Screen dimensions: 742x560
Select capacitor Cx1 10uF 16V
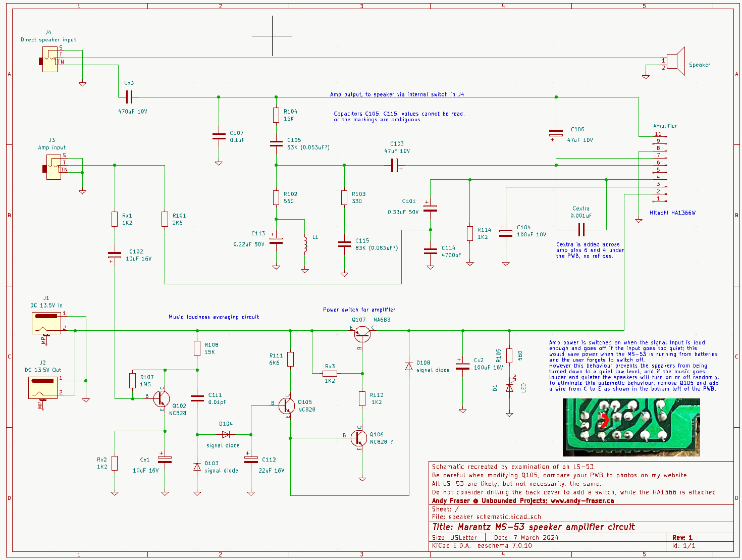165,459
